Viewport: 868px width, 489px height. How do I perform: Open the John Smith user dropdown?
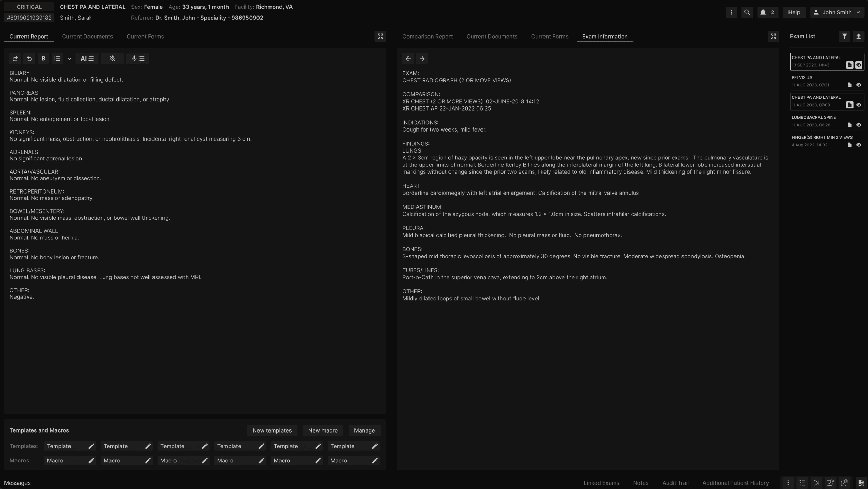837,12
